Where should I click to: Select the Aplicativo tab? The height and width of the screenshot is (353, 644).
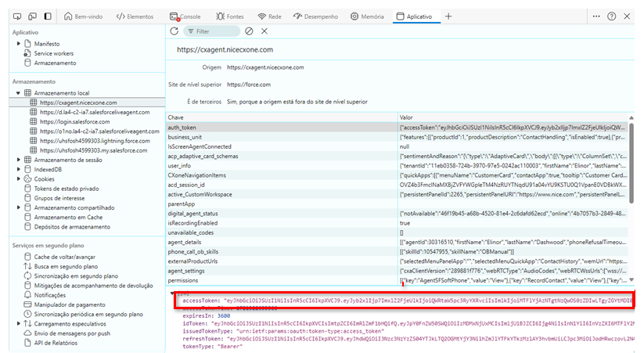[x=415, y=16]
